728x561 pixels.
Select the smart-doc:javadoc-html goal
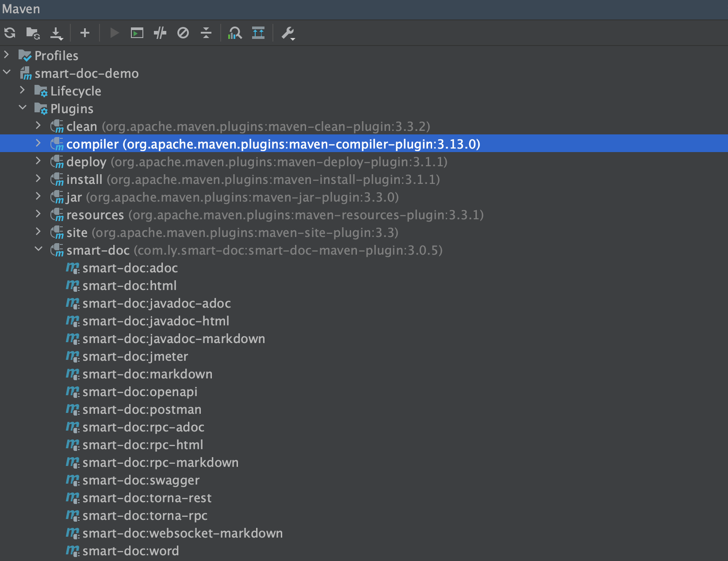[364, 321]
